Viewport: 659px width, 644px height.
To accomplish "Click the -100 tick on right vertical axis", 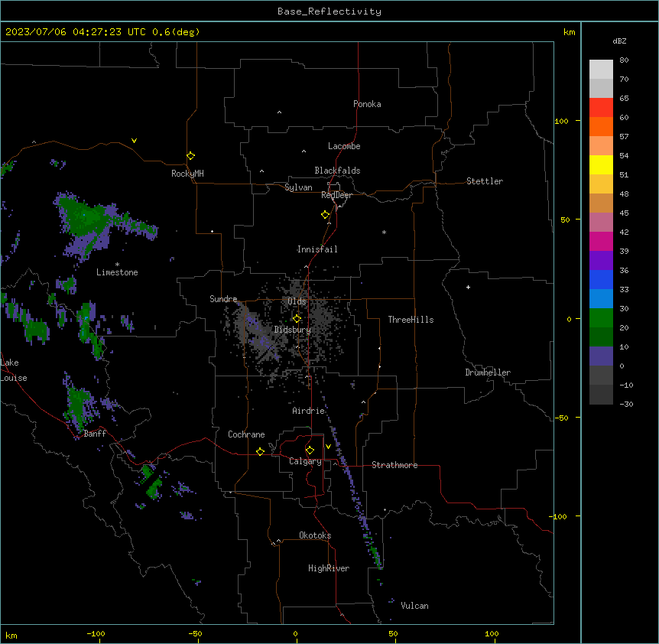I will [x=558, y=516].
